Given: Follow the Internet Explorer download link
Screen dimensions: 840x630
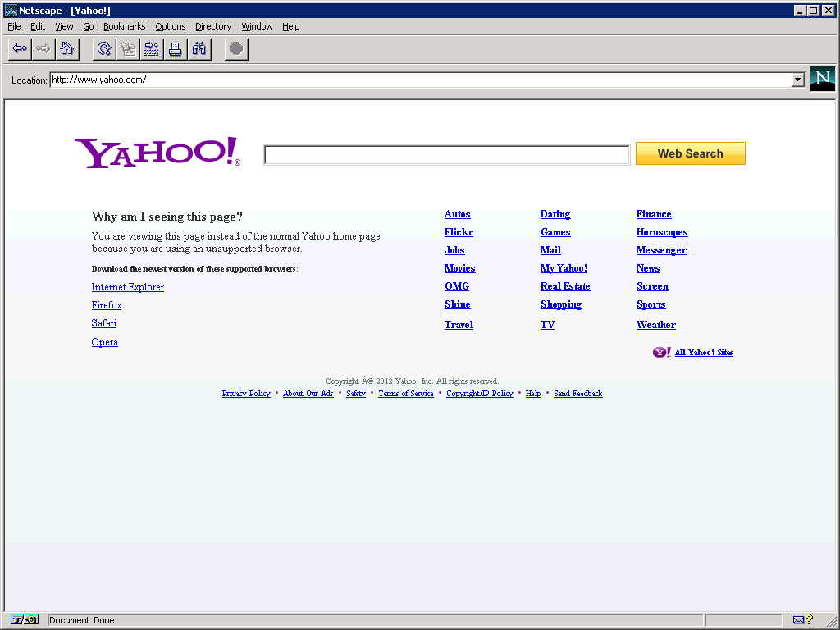Looking at the screenshot, I should coord(127,287).
